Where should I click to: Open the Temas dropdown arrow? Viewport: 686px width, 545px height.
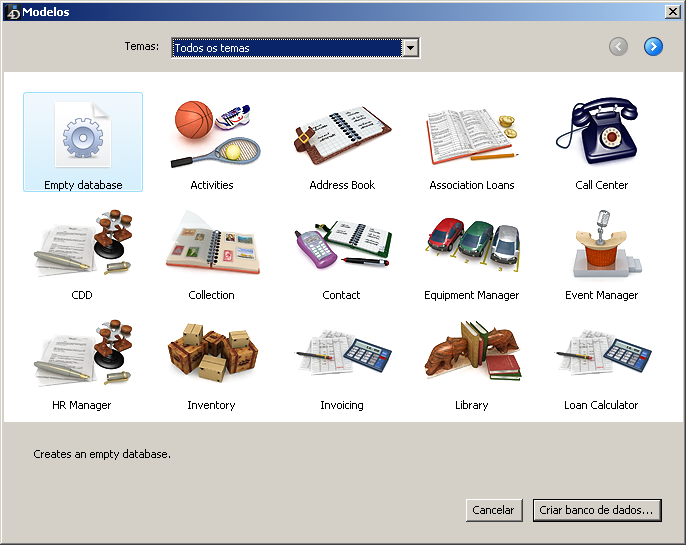410,48
